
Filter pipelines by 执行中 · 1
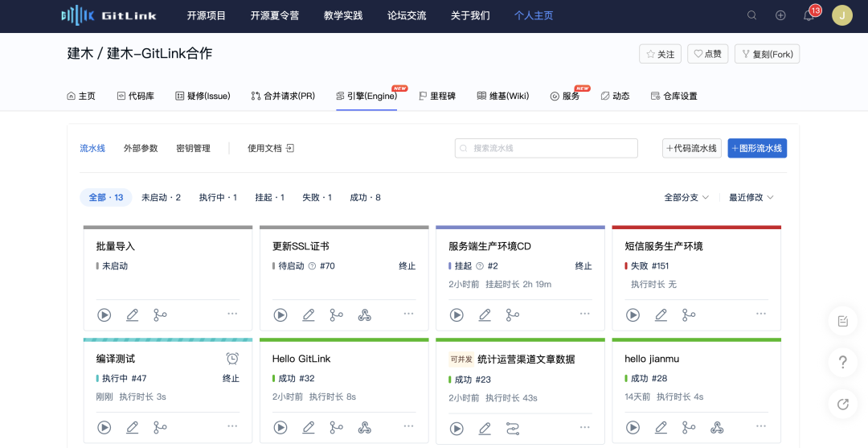click(218, 197)
